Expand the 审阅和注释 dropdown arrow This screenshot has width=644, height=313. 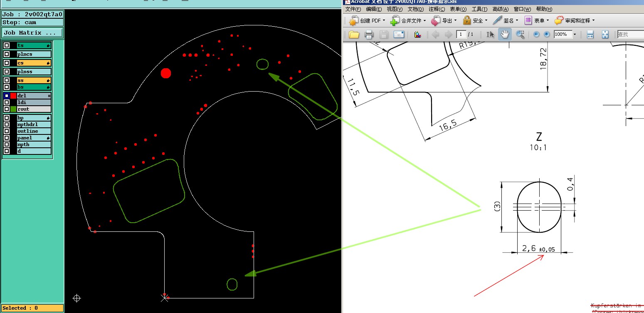[593, 20]
